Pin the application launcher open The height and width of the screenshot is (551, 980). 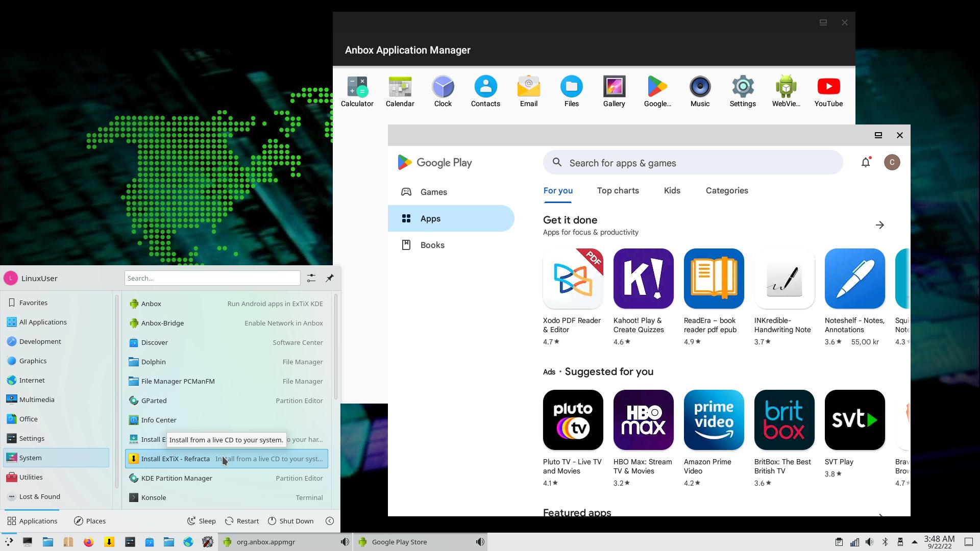(x=330, y=278)
